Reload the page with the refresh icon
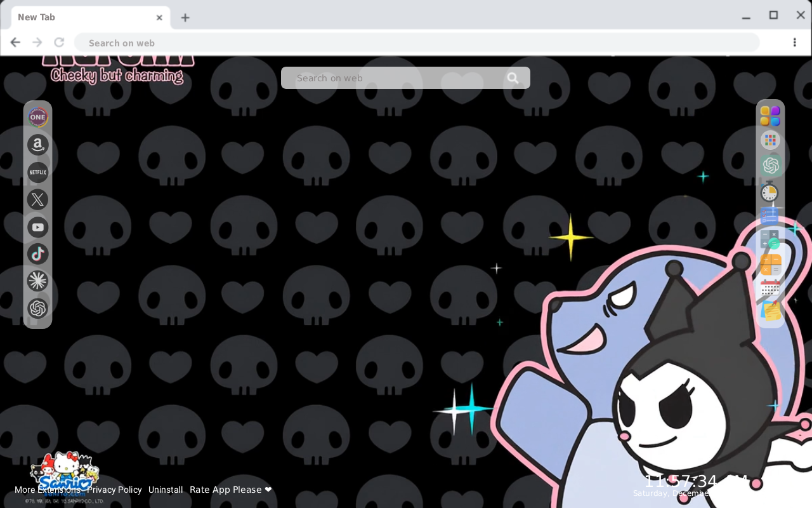The image size is (812, 508). (x=59, y=43)
